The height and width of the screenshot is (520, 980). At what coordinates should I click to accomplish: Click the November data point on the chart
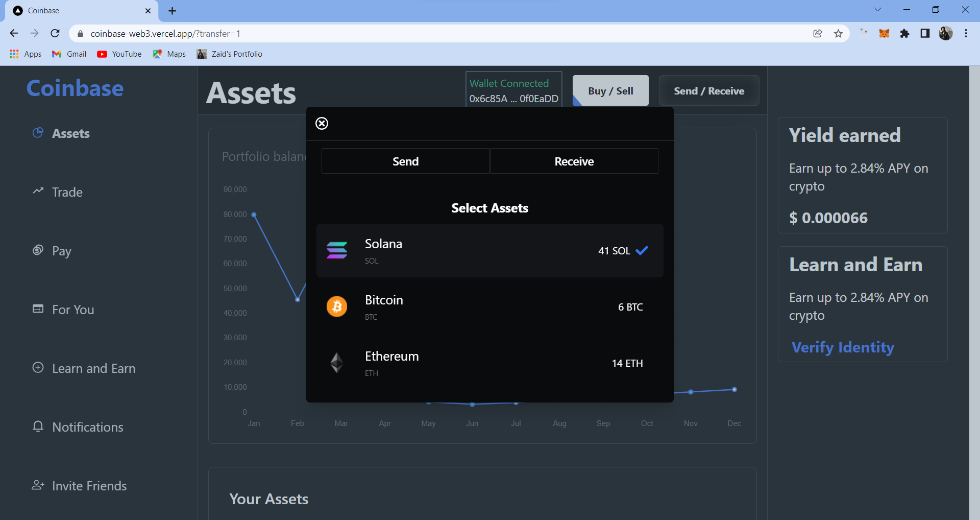[x=691, y=392]
